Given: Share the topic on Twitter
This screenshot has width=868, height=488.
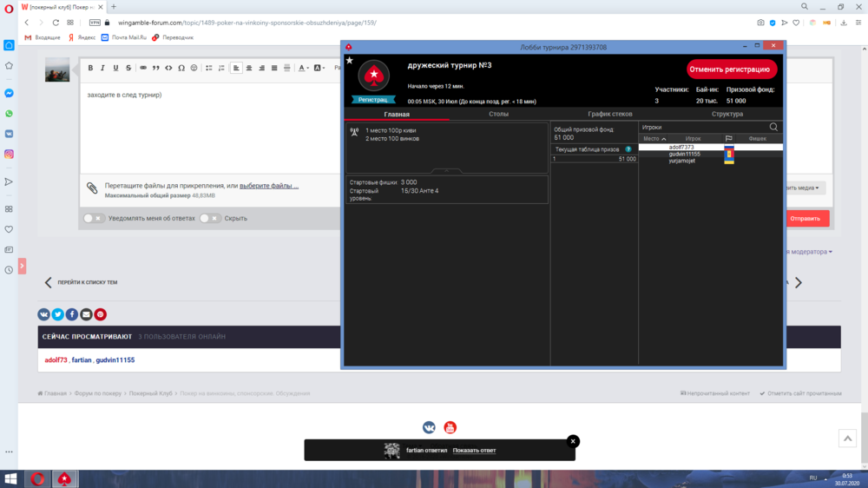Looking at the screenshot, I should pos(57,314).
